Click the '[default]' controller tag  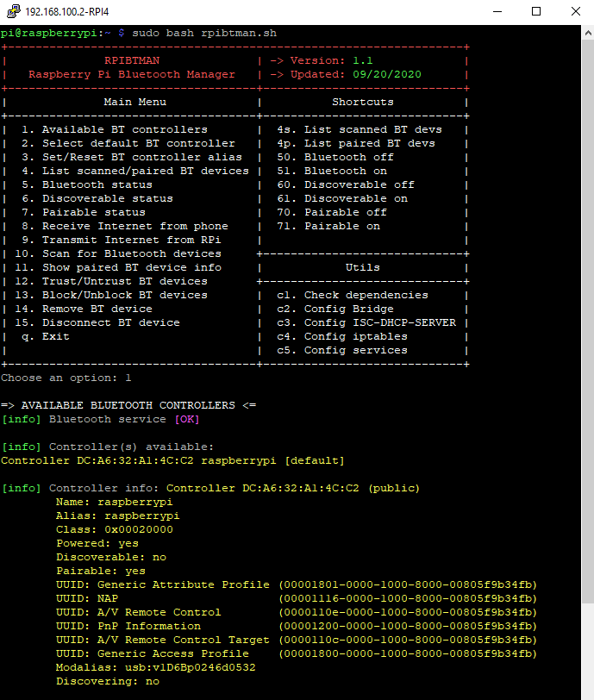point(315,461)
